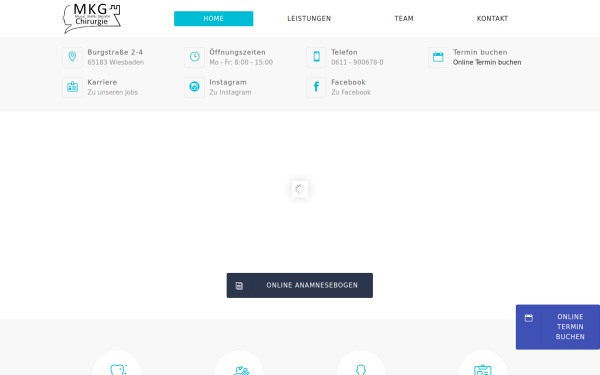Screen dimensions: 600x375
Task: Open the HOME nav tab
Action: (x=214, y=19)
